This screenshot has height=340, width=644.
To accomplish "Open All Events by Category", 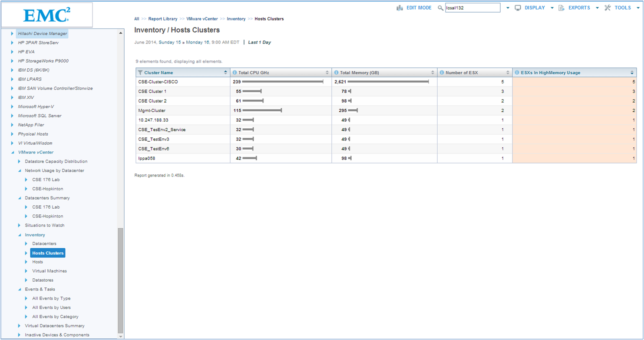I will pos(55,317).
